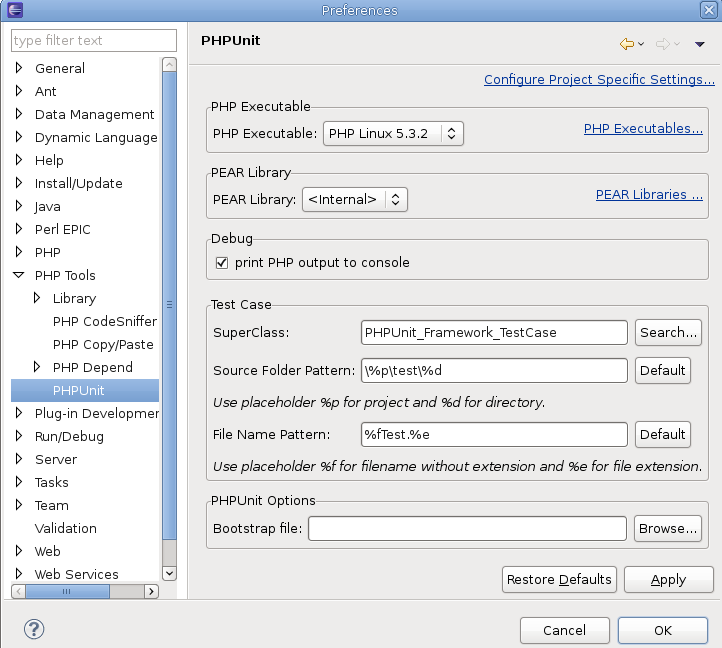Select Validation in preferences tree
The height and width of the screenshot is (648, 722).
coord(65,528)
